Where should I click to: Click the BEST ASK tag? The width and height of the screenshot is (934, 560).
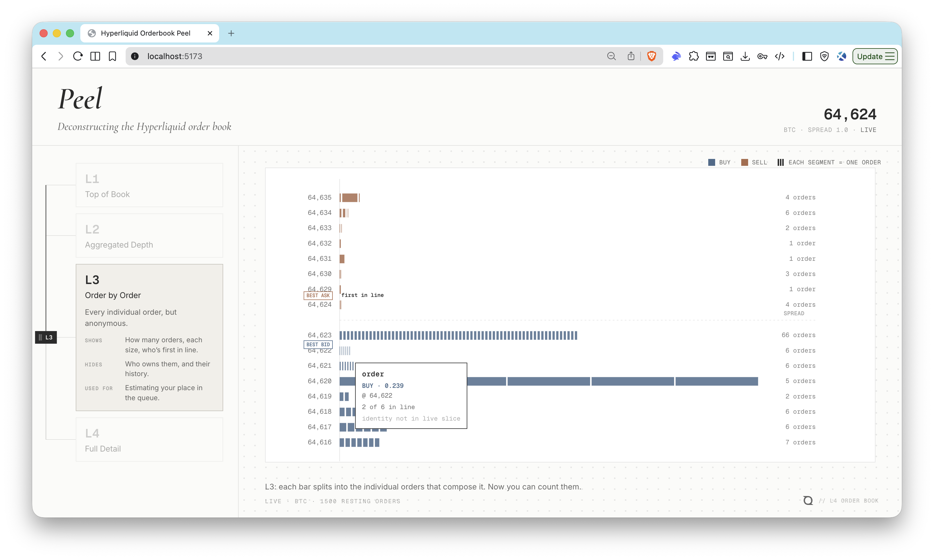pos(318,295)
